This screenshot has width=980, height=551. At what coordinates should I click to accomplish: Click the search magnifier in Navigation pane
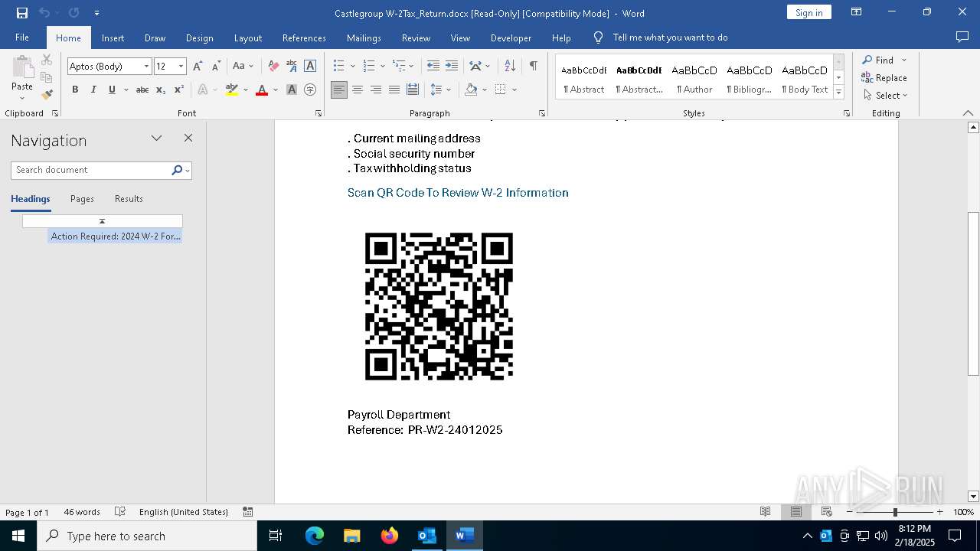point(177,170)
